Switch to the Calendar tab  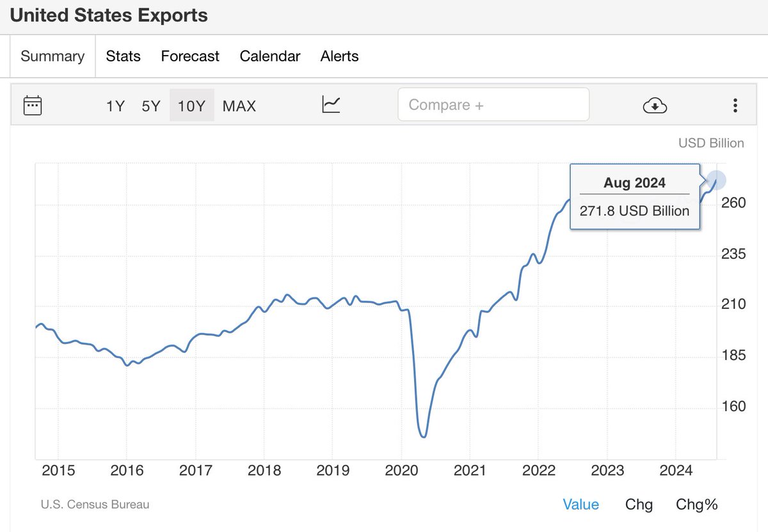[270, 56]
